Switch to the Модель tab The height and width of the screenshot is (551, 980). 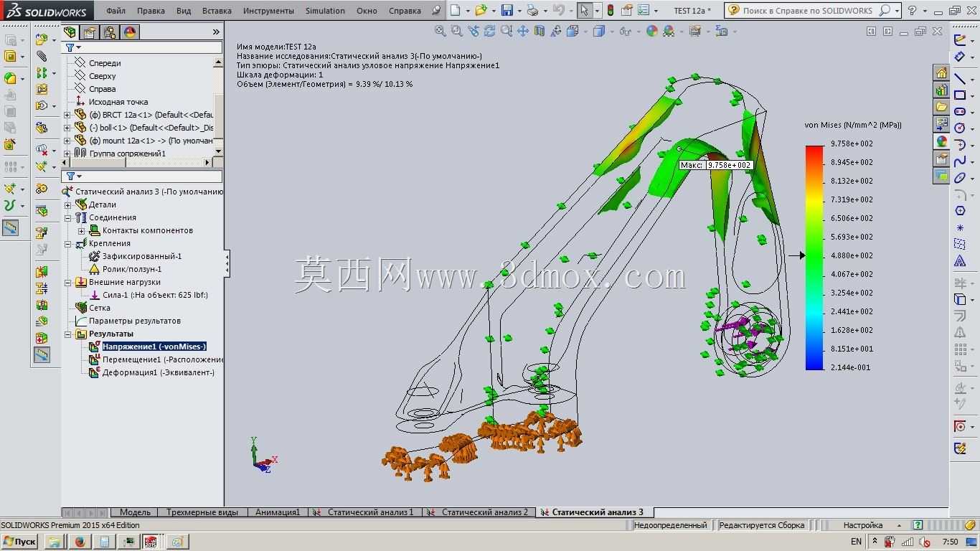[x=135, y=512]
